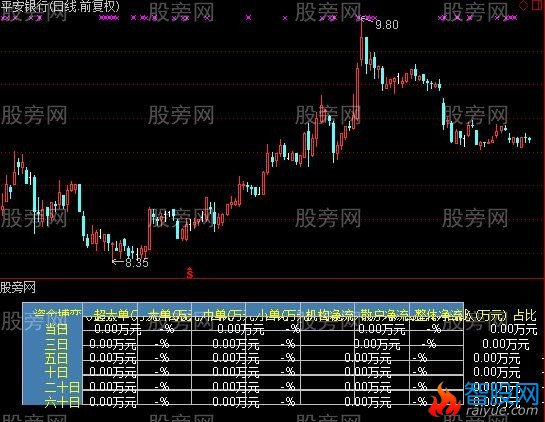
Task: Click the 股旁网 indicator name label
Action: (18, 287)
